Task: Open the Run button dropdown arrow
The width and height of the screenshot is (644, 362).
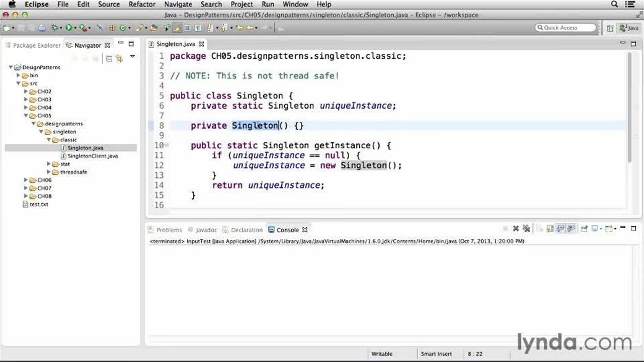Action: [75, 29]
